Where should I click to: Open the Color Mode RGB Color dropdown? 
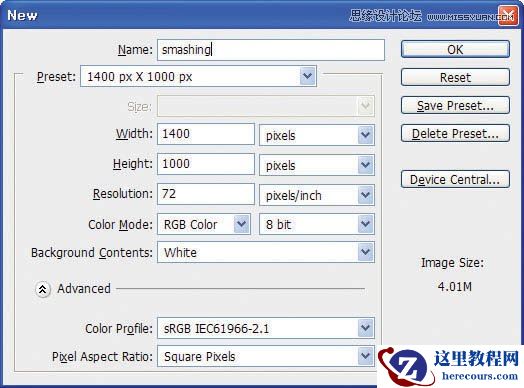[204, 224]
